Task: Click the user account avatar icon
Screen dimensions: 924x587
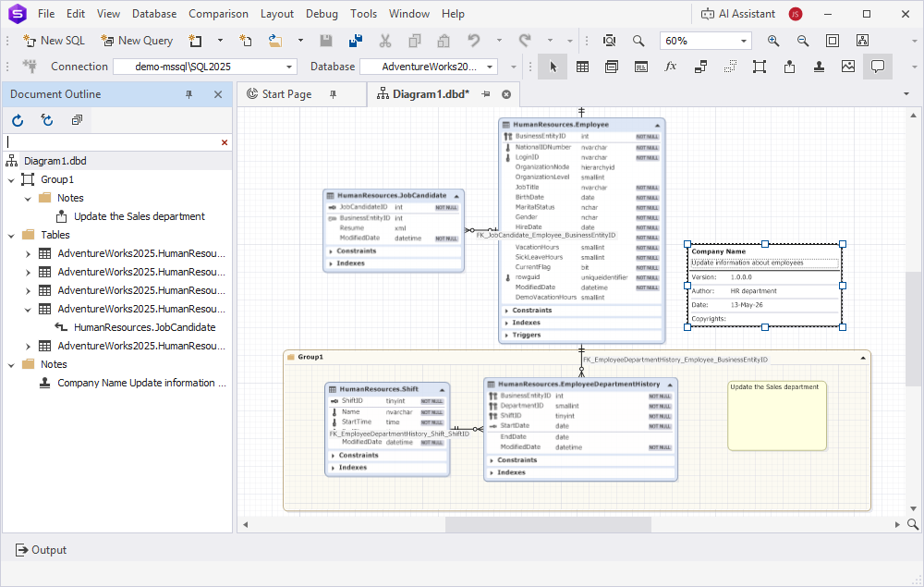Action: click(796, 14)
